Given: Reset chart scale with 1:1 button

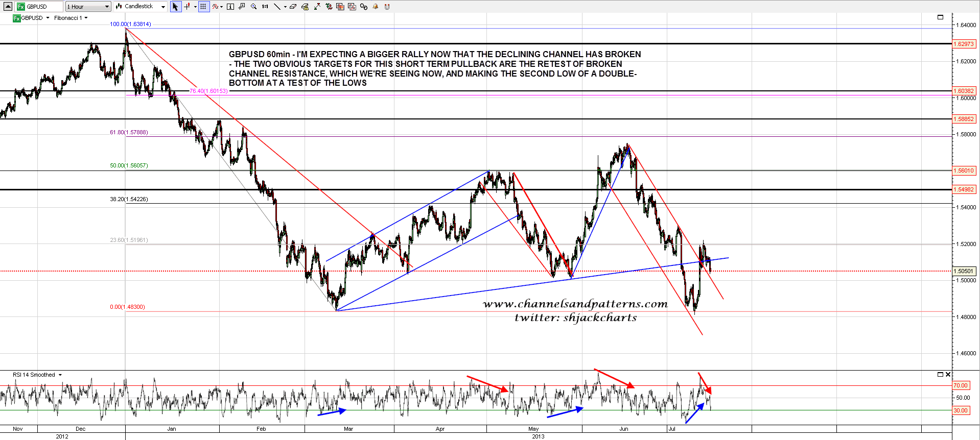Looking at the screenshot, I should coord(265,7).
